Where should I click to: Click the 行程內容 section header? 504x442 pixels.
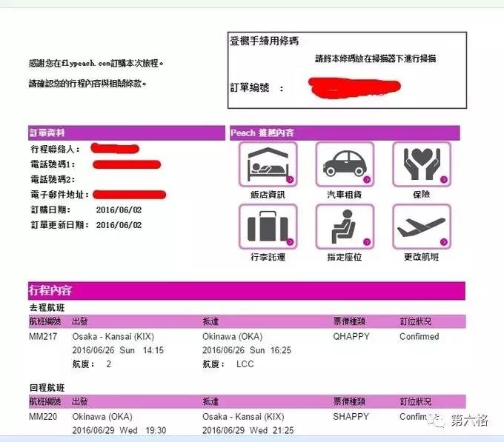tap(247, 291)
